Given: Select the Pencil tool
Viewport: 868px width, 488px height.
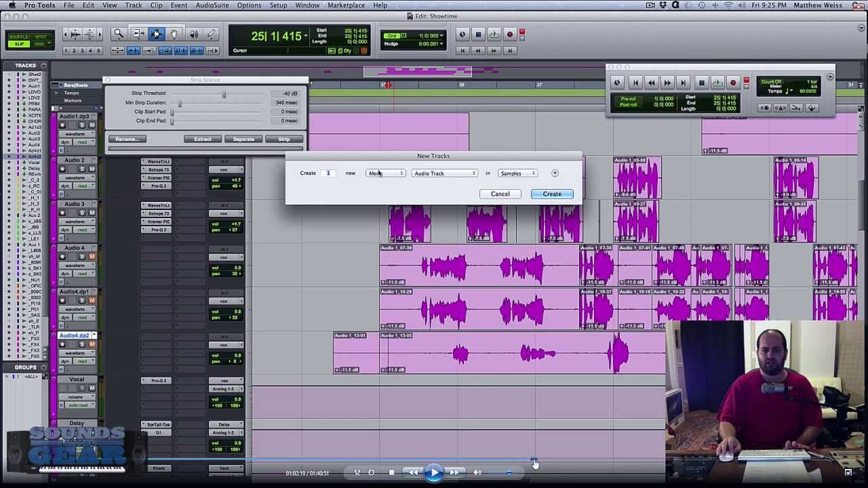Looking at the screenshot, I should [x=211, y=34].
